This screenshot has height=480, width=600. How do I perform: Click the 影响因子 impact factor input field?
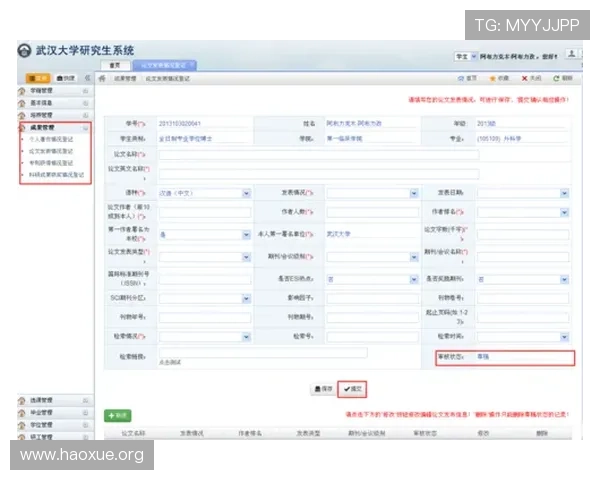tap(372, 298)
